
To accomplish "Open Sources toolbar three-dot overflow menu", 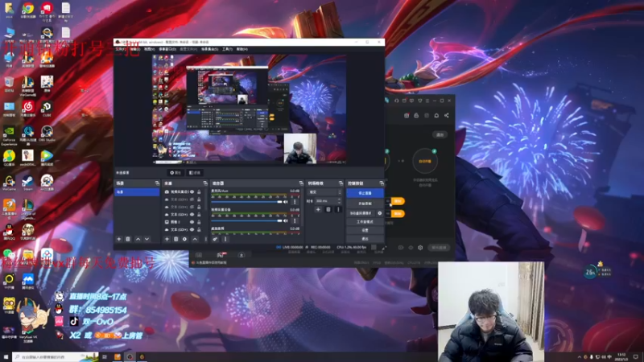I will tap(206, 239).
